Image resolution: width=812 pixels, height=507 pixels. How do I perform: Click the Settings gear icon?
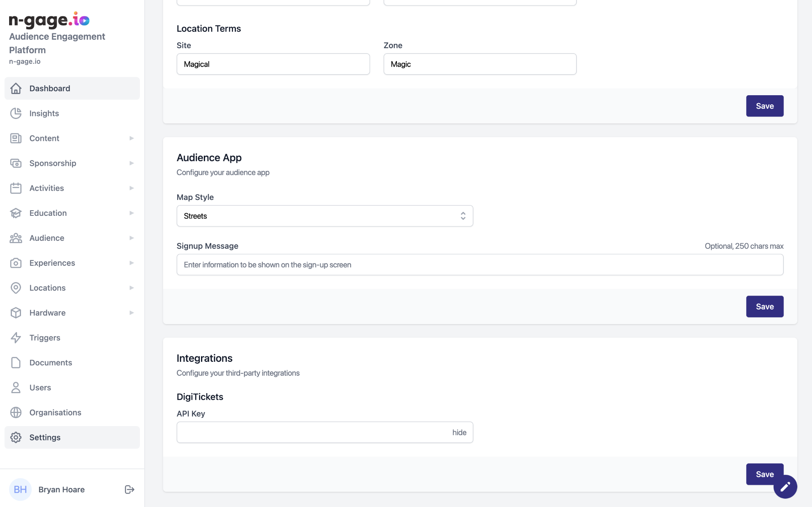[16, 438]
